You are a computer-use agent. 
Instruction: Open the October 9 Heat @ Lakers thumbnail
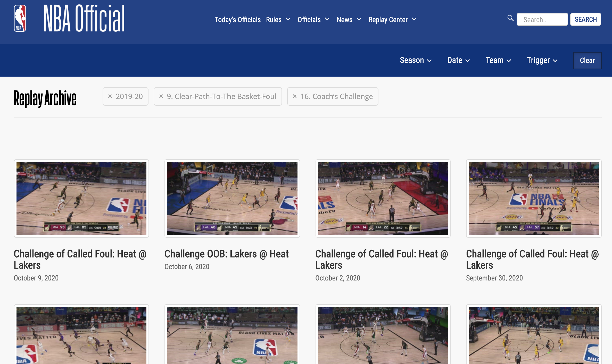tap(81, 198)
